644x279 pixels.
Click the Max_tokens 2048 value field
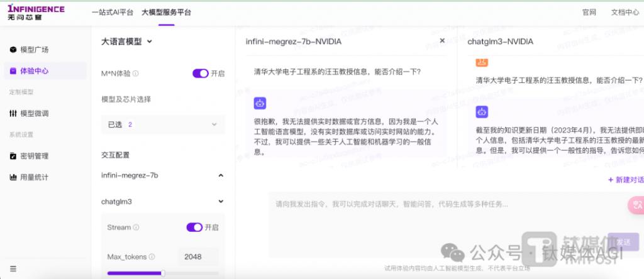coord(199,257)
